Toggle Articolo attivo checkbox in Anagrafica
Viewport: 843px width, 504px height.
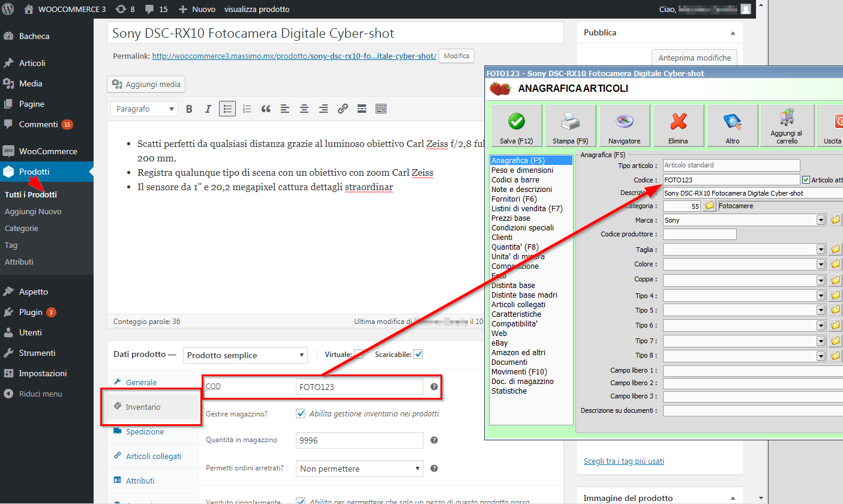[x=806, y=180]
